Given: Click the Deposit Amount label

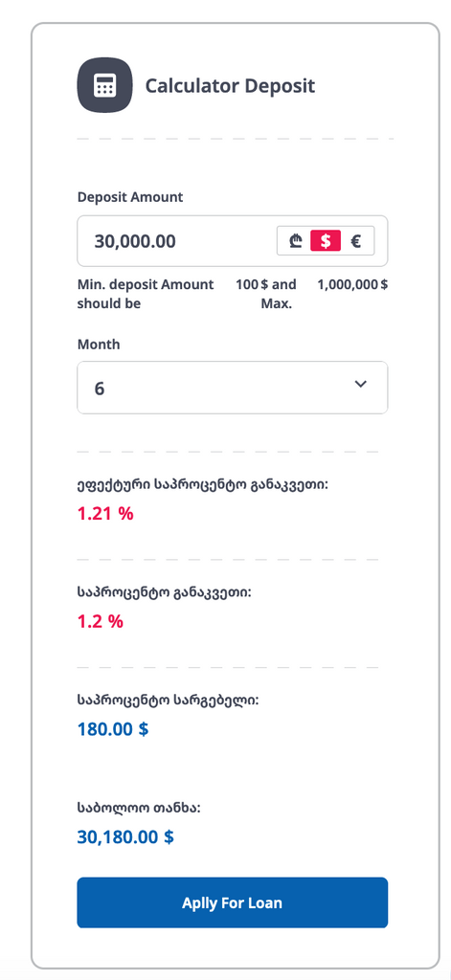Looking at the screenshot, I should (x=130, y=197).
